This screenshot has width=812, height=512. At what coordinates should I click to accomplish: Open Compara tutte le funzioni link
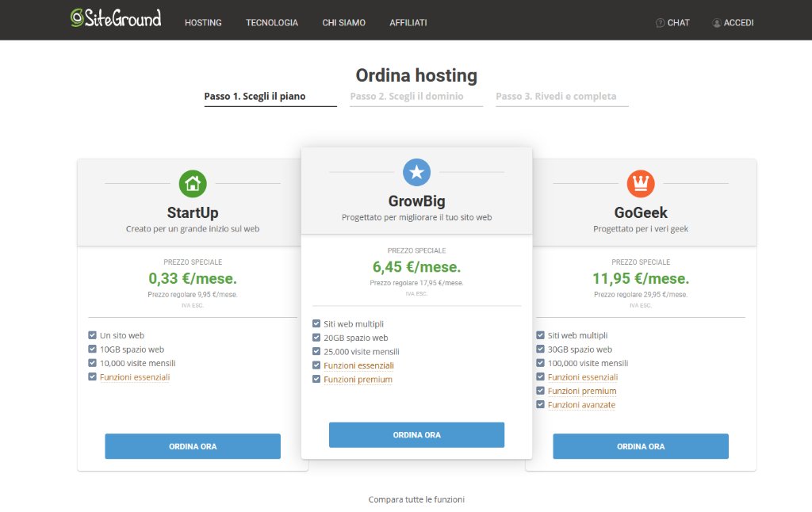click(x=416, y=499)
